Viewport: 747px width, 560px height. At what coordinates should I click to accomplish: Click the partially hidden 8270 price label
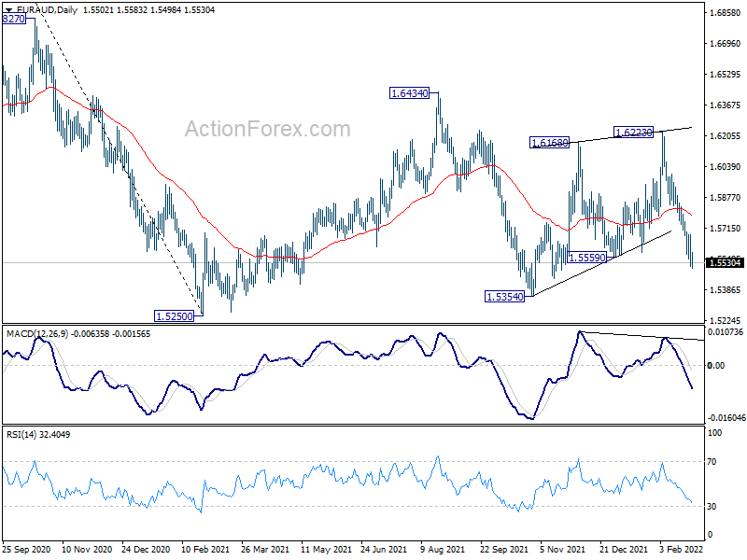(14, 19)
